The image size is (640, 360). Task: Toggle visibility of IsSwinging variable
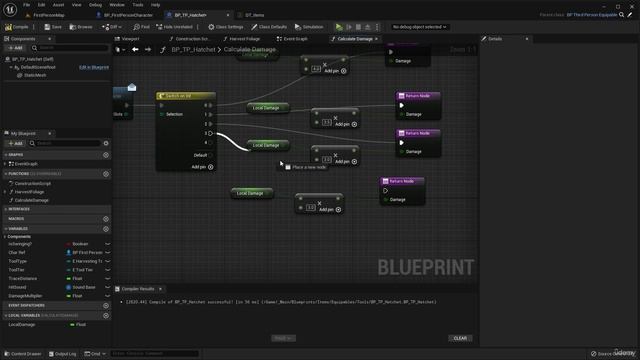coord(107,244)
